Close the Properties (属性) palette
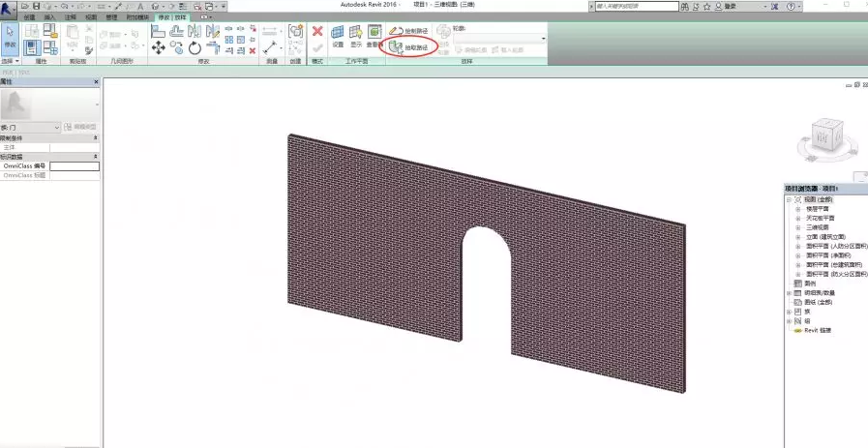 pos(97,82)
